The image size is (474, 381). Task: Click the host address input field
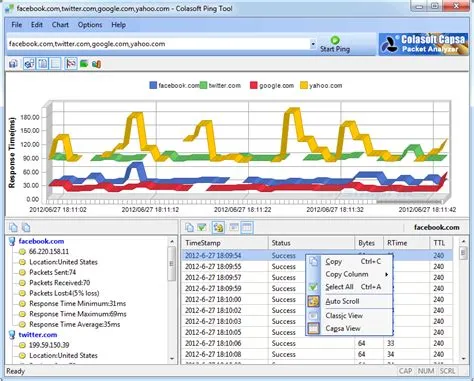[158, 44]
